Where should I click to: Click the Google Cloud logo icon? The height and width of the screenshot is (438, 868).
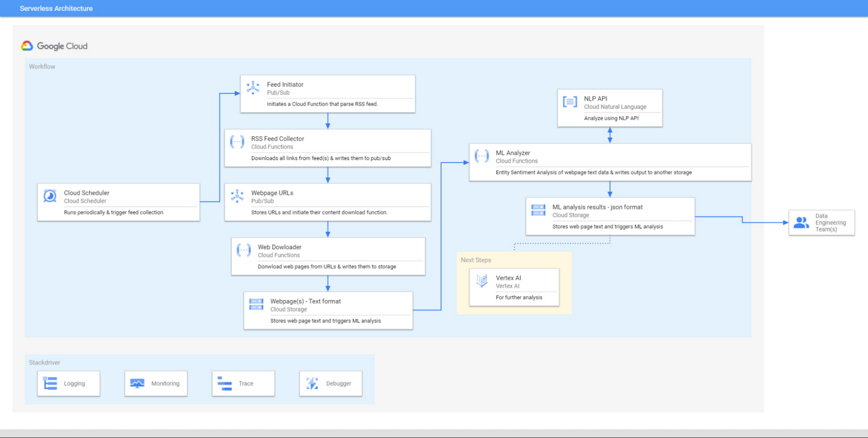point(27,46)
